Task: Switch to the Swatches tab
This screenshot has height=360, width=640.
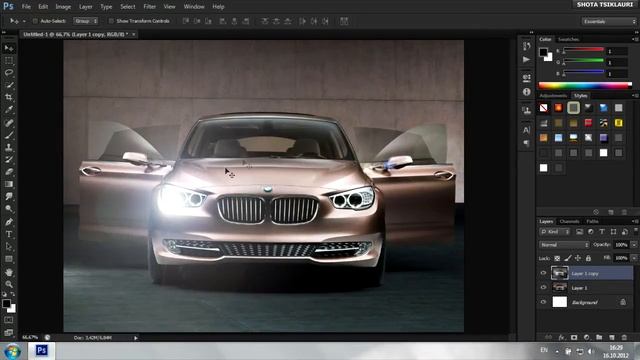Action: pyautogui.click(x=568, y=39)
